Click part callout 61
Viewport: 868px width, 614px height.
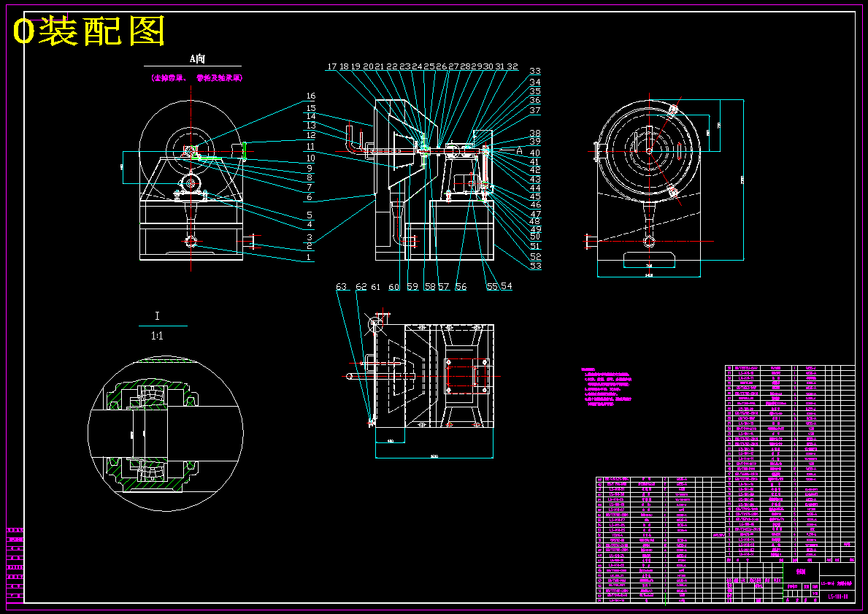point(376,287)
